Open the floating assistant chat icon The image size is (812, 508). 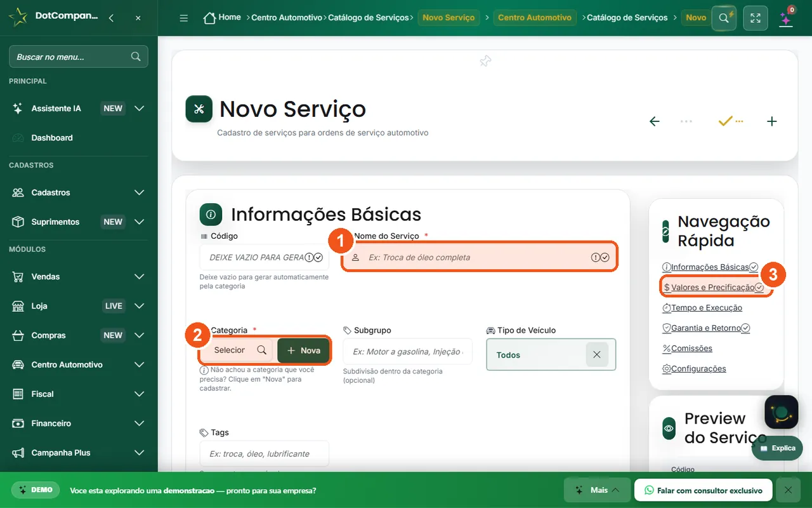coord(782,412)
